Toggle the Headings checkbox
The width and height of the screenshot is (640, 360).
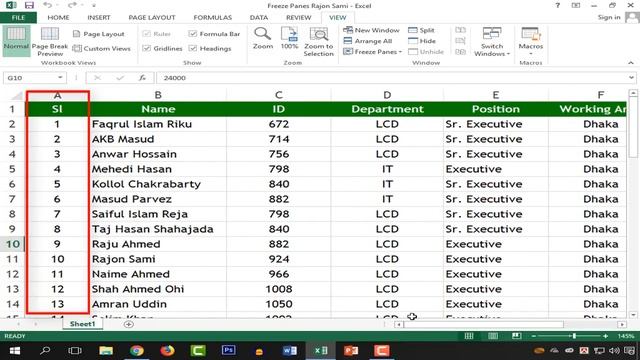click(193, 48)
